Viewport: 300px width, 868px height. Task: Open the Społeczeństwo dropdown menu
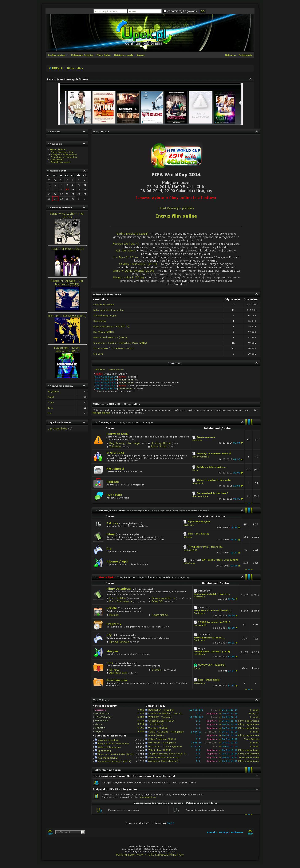(x=57, y=55)
